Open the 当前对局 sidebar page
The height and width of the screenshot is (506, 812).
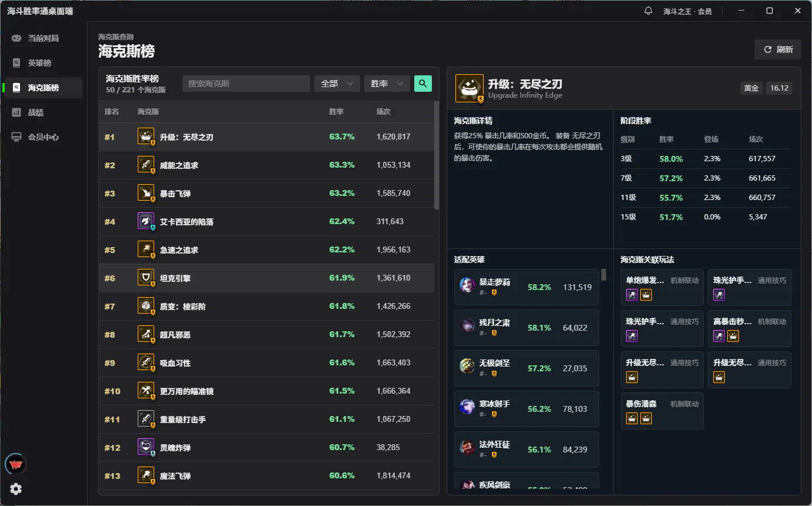pos(44,38)
